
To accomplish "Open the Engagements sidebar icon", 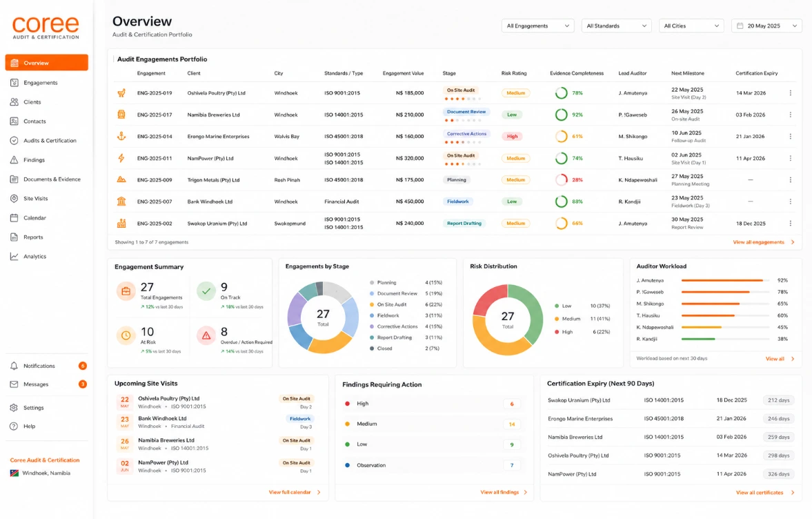I will 14,82.
